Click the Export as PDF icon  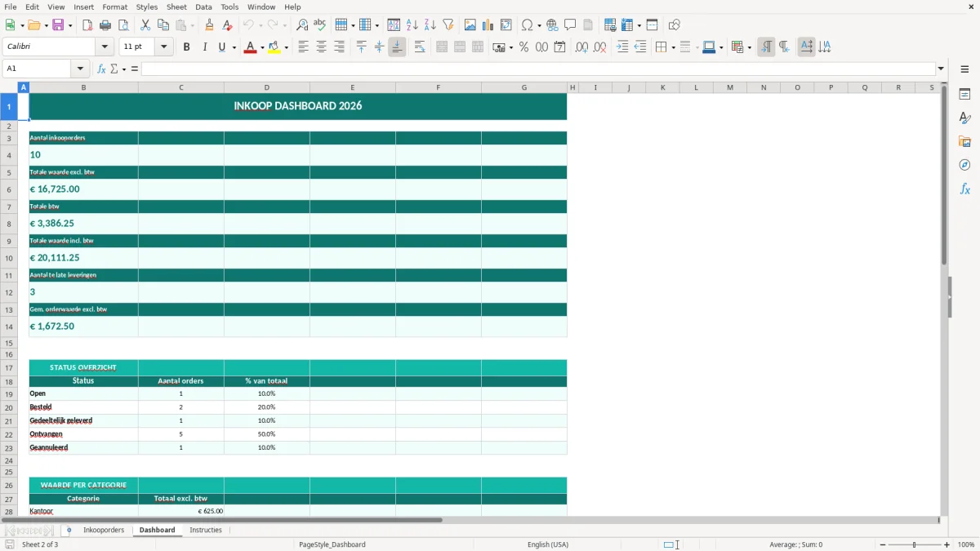[x=87, y=25]
